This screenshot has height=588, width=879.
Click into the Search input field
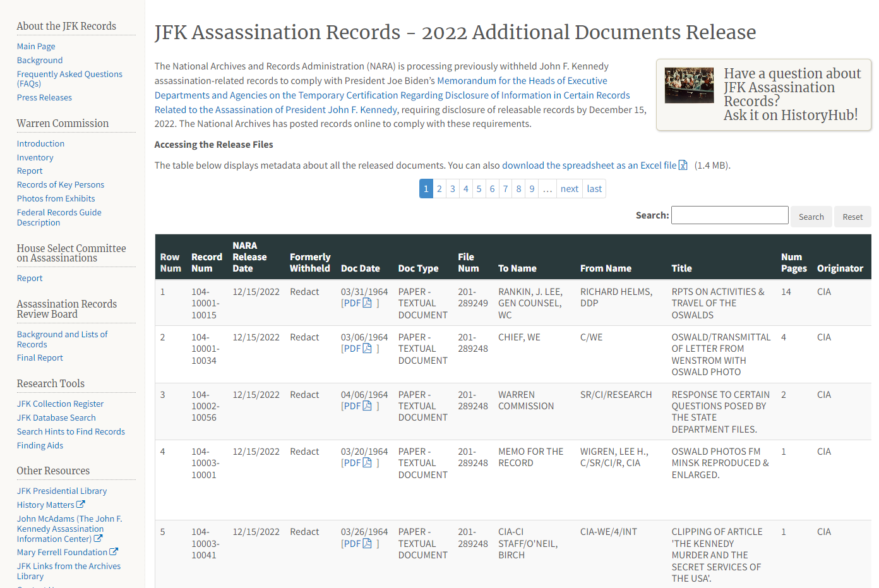tap(730, 215)
